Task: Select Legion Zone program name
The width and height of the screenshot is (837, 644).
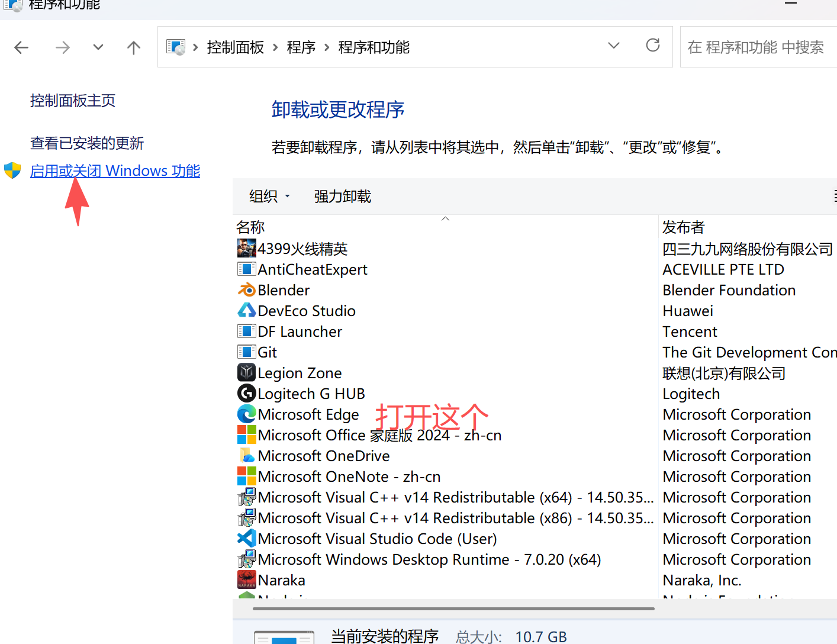Action: tap(300, 373)
